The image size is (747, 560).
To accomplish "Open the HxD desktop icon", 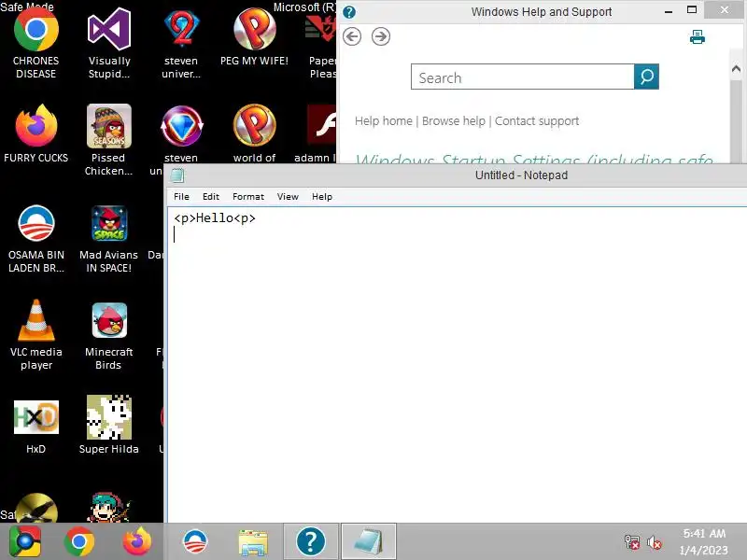I will click(36, 417).
